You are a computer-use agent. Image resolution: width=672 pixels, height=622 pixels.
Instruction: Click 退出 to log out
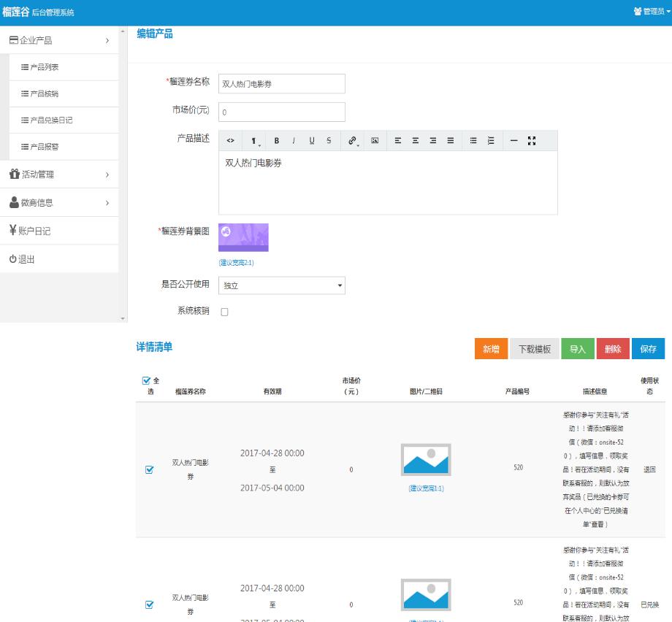(59, 259)
